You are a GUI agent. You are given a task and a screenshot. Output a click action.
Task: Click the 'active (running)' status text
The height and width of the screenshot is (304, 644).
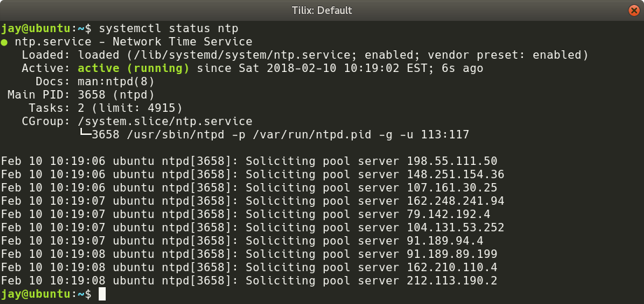tap(134, 68)
